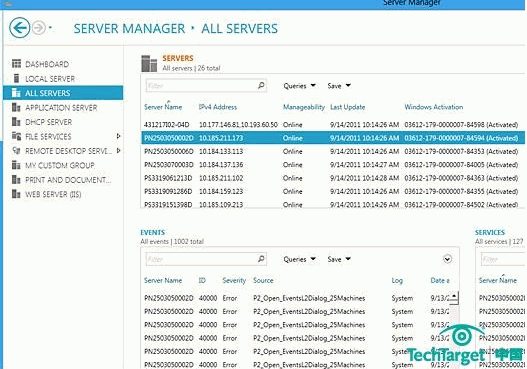The height and width of the screenshot is (369, 527).
Task: Expand Remote Desktop Services submenu arrow
Action: tap(118, 151)
